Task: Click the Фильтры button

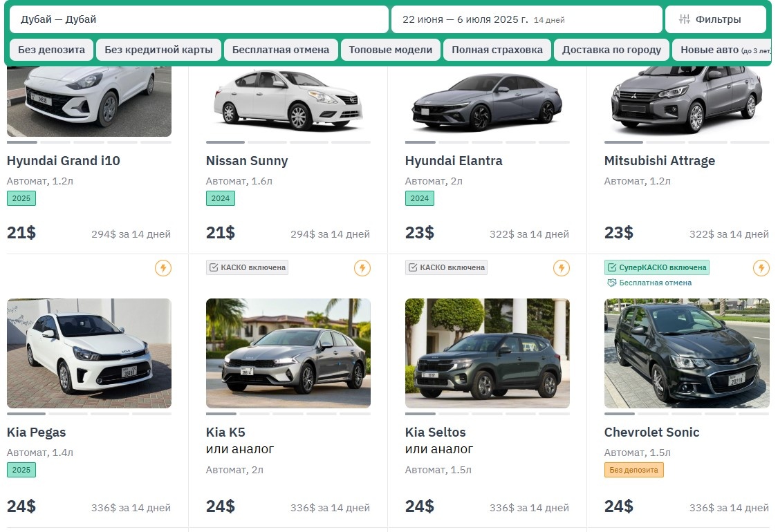Action: (716, 19)
